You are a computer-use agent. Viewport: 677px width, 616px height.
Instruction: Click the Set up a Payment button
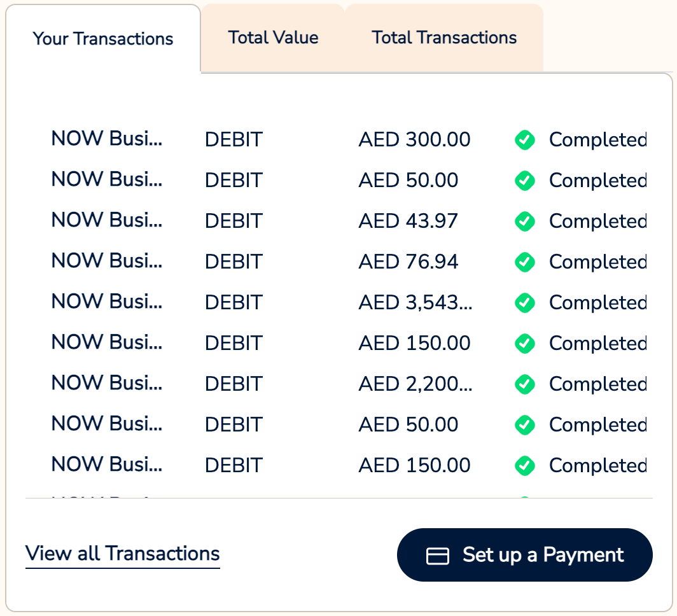(x=524, y=555)
